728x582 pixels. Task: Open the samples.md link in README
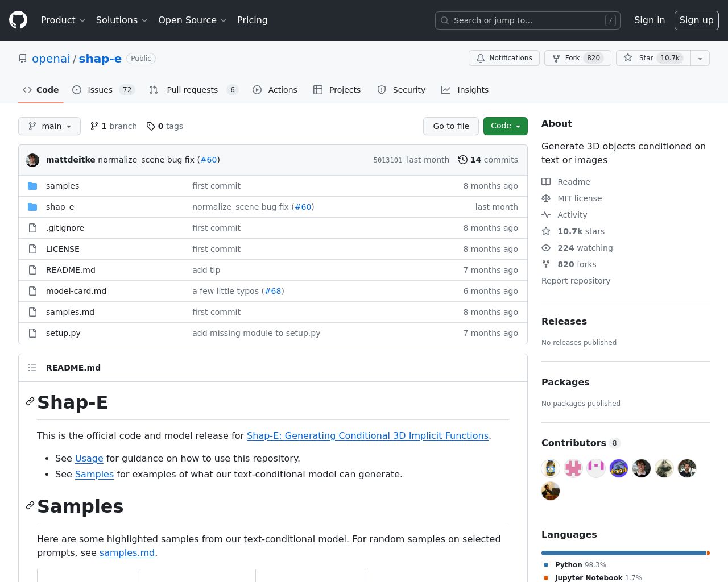(x=127, y=552)
